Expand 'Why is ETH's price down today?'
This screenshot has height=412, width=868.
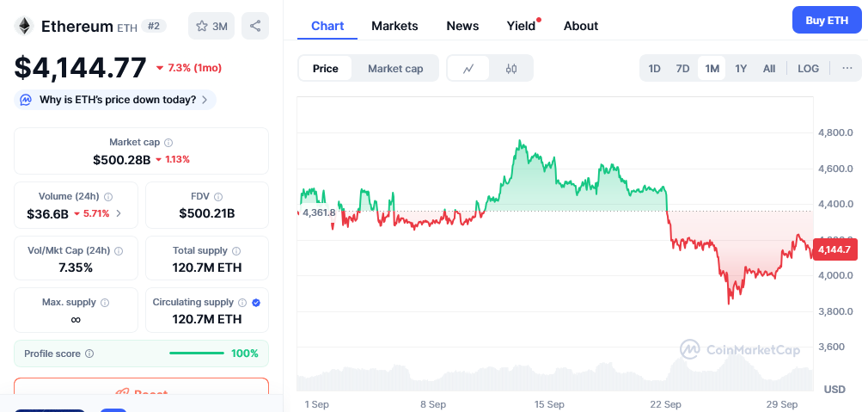pyautogui.click(x=115, y=100)
